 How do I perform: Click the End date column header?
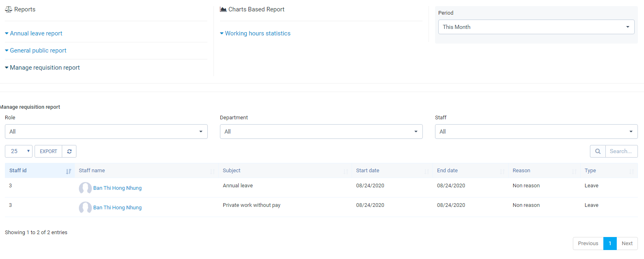pos(471,171)
